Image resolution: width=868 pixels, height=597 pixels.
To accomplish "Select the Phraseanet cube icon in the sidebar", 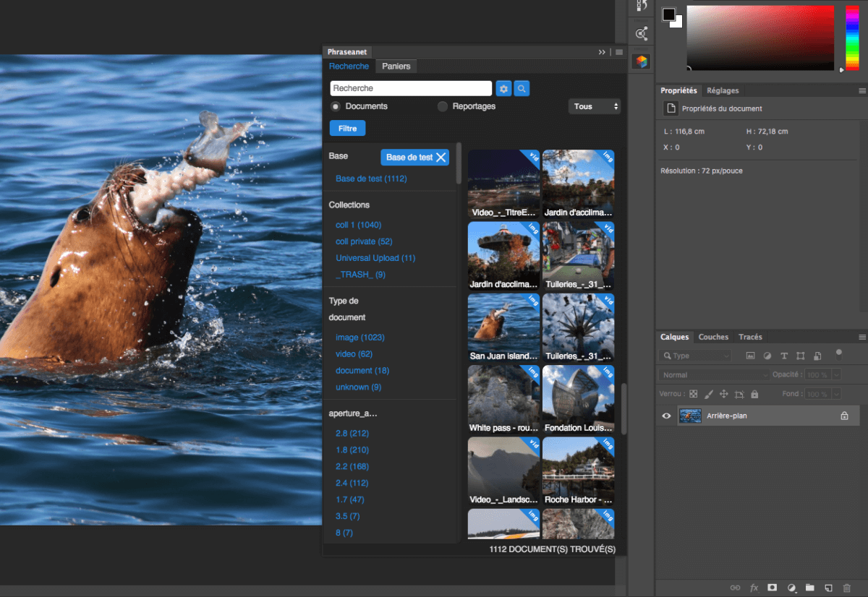I will (x=641, y=61).
